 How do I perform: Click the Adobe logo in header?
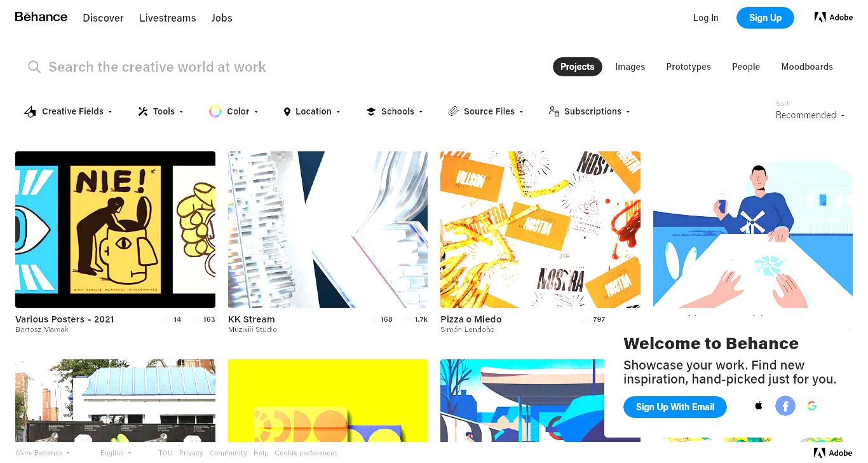click(x=834, y=17)
